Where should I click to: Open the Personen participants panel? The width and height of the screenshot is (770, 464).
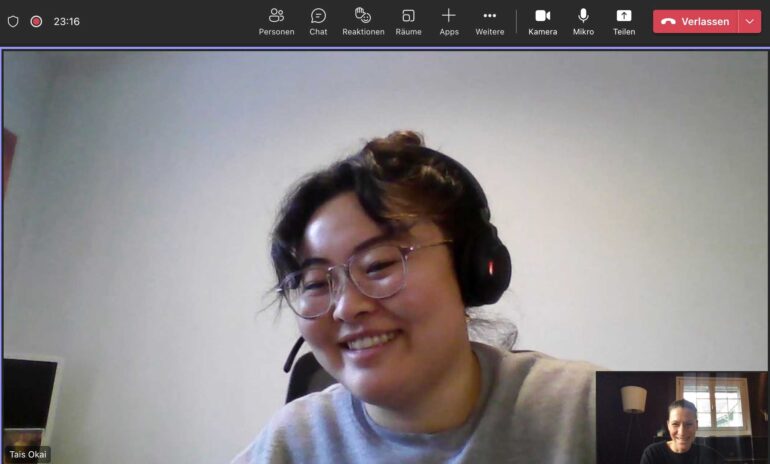276,21
